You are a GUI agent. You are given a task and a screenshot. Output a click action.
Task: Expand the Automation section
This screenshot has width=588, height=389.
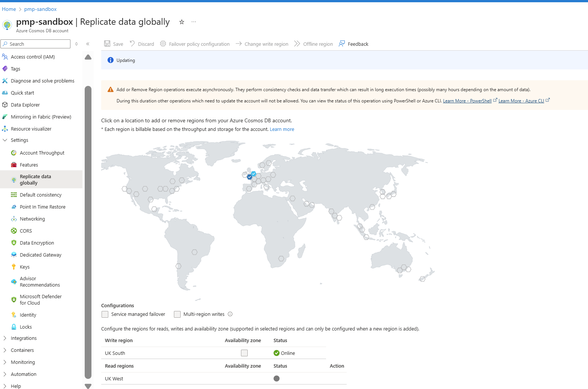5,374
